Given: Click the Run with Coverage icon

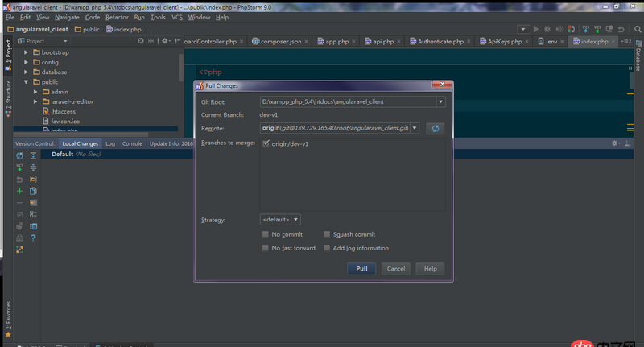Looking at the screenshot, I should pos(559,29).
